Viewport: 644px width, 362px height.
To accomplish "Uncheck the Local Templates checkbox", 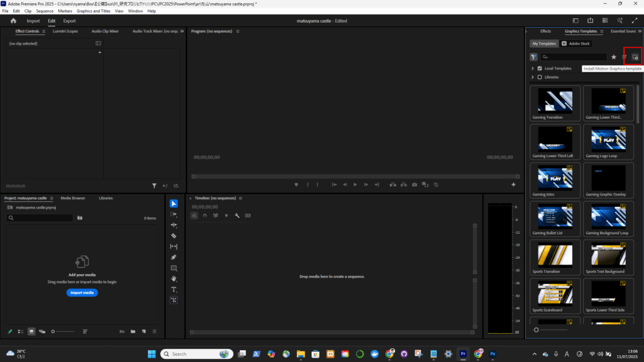I will (540, 68).
